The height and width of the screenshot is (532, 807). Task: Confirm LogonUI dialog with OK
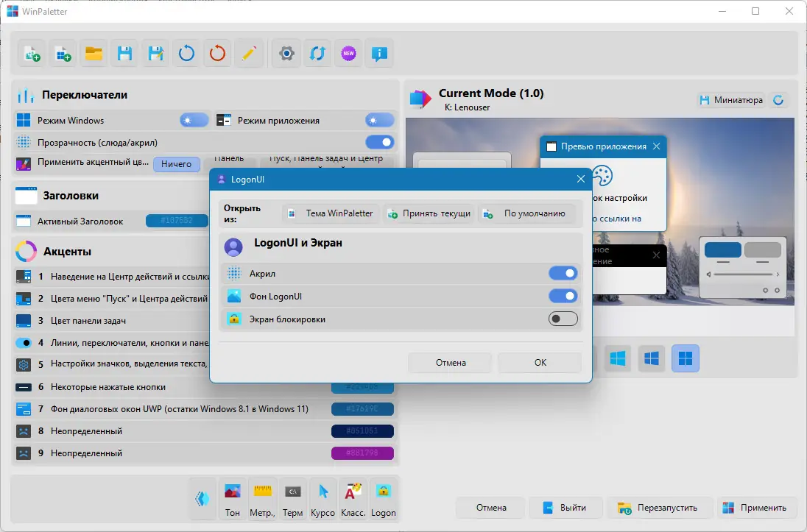coord(540,363)
